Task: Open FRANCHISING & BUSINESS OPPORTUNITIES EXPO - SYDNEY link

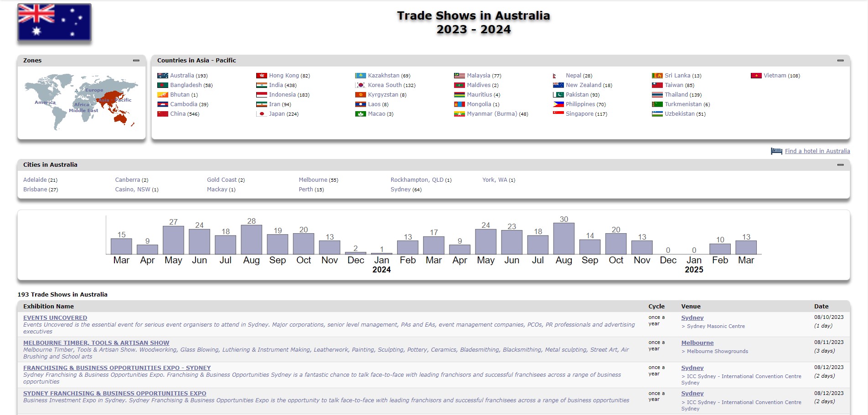Action: click(117, 368)
